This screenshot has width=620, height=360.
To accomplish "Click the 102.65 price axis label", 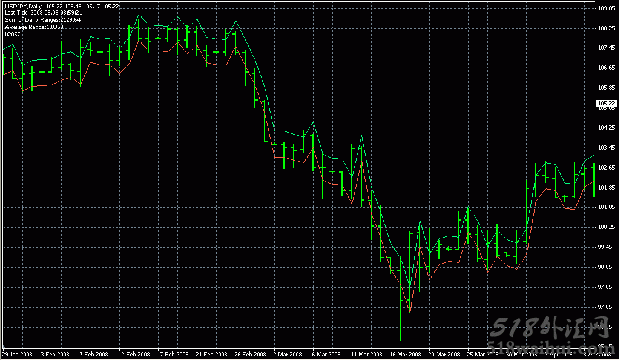I will (607, 167).
